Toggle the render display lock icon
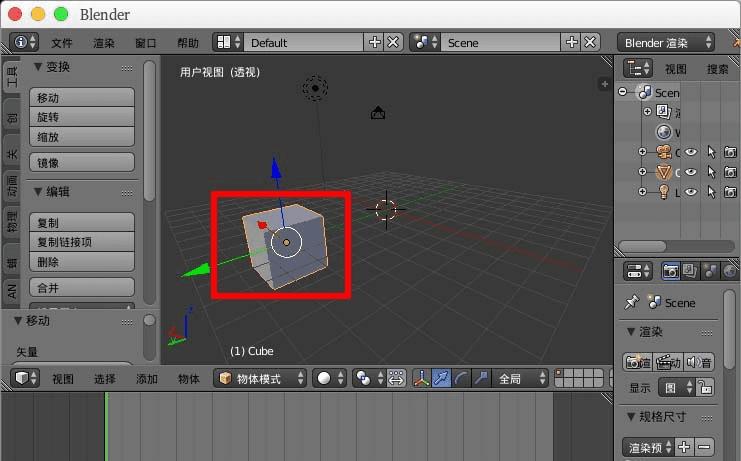Screen dimensions: 741x461 click(706, 388)
